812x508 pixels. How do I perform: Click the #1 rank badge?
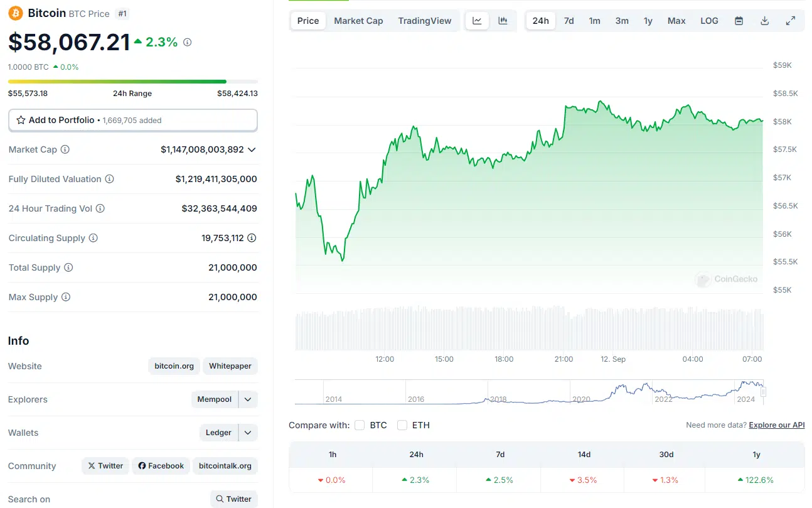pos(122,14)
